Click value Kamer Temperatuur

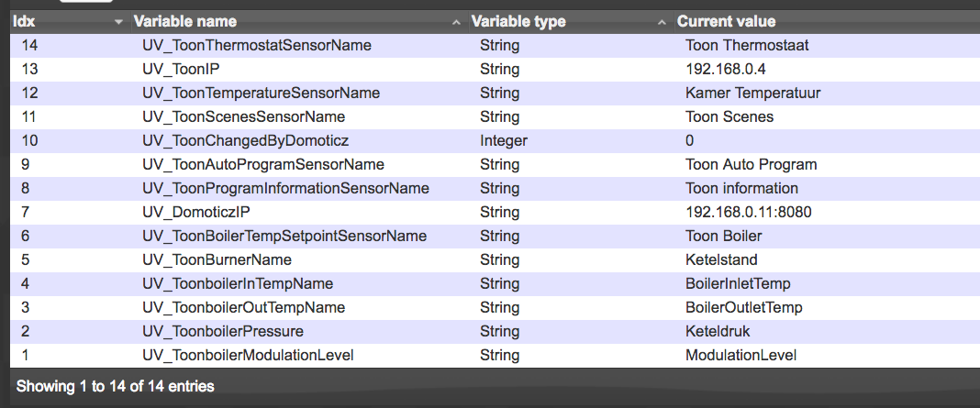point(753,94)
